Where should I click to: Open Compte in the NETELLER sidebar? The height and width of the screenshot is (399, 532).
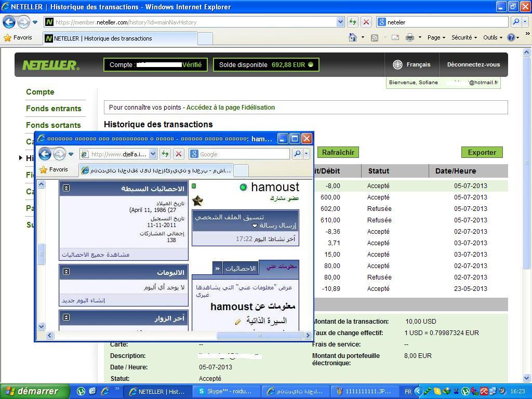(40, 92)
